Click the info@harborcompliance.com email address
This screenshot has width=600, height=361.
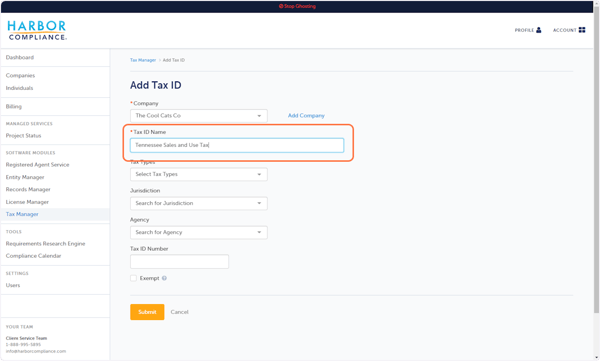36,351
